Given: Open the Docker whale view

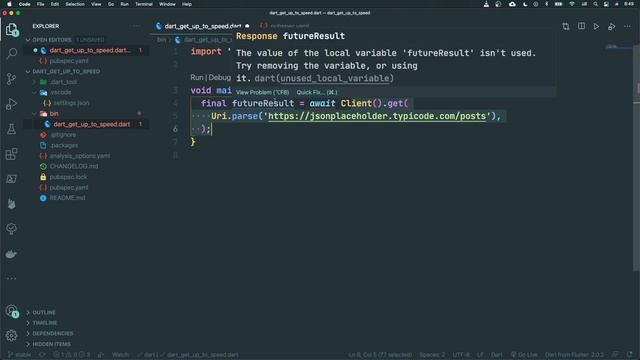Looking at the screenshot, I should tap(11, 254).
